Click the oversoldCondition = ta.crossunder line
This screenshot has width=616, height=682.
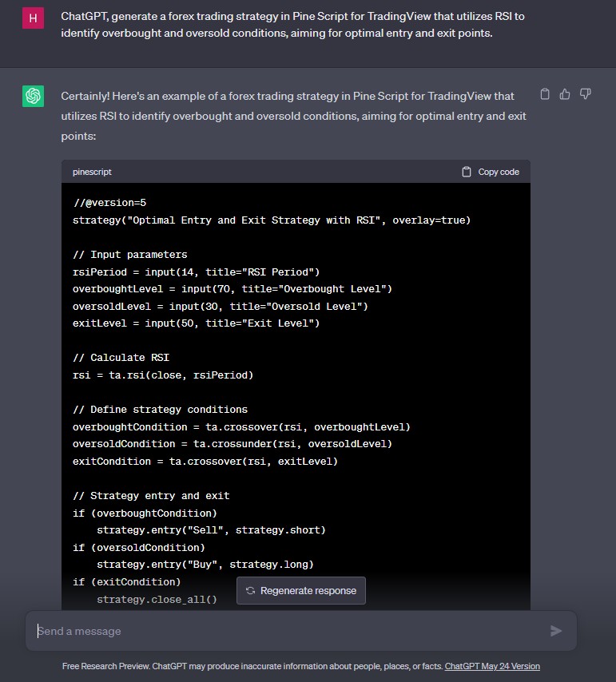(232, 444)
